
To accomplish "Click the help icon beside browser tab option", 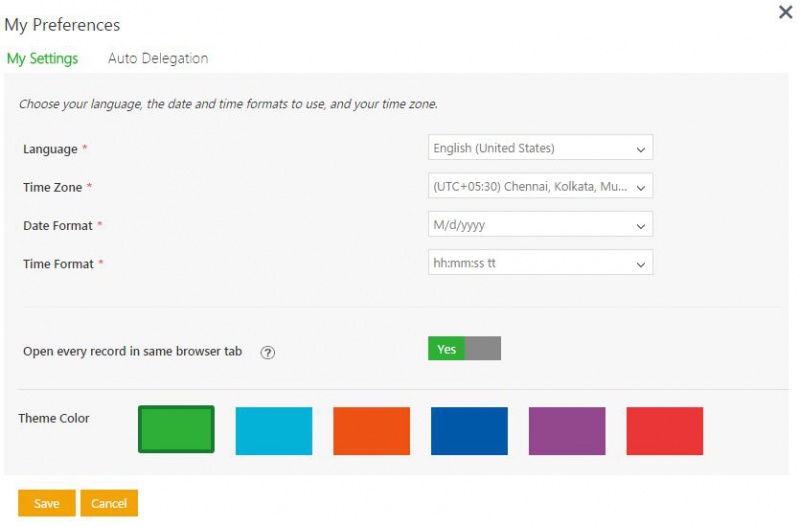I will click(x=267, y=352).
